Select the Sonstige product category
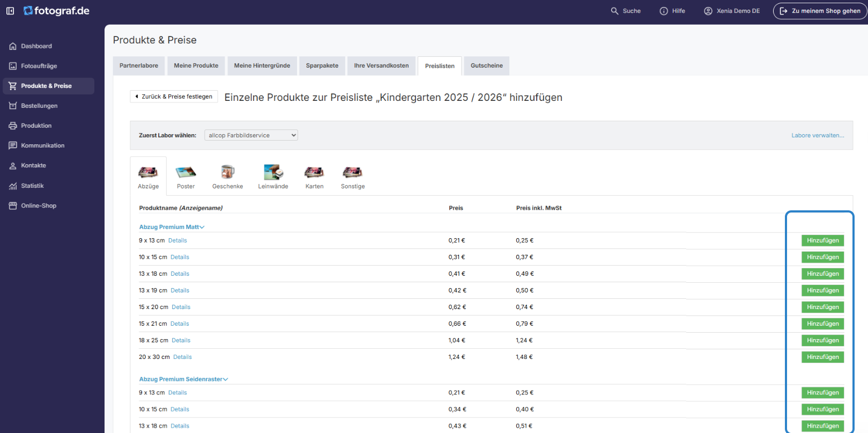This screenshot has width=868, height=433. tap(353, 177)
